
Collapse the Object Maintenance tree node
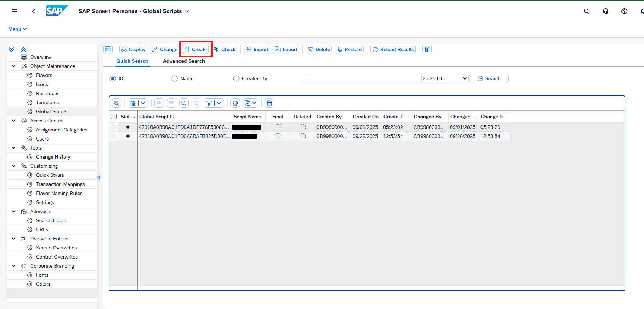coord(14,66)
